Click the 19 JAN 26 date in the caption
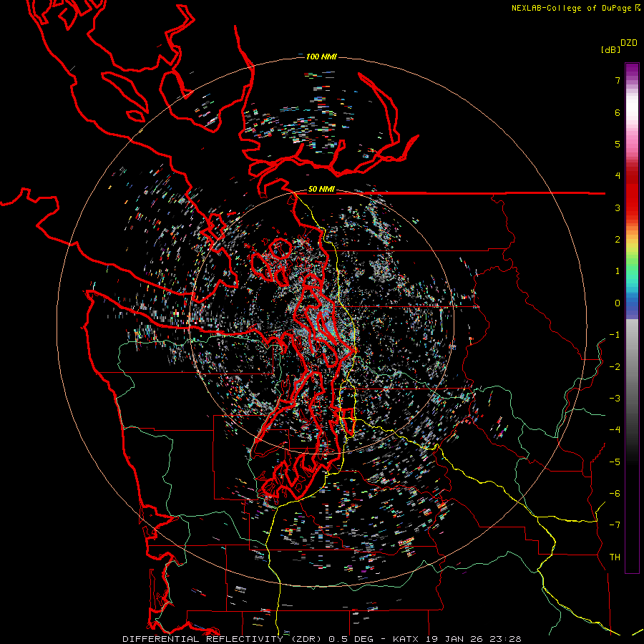Image resolution: width=644 pixels, height=644 pixels. pos(454,639)
